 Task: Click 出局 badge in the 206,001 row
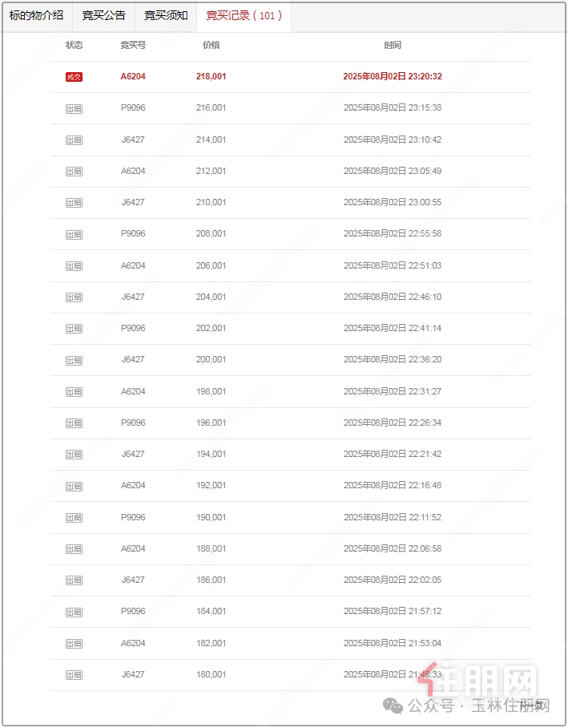74,266
